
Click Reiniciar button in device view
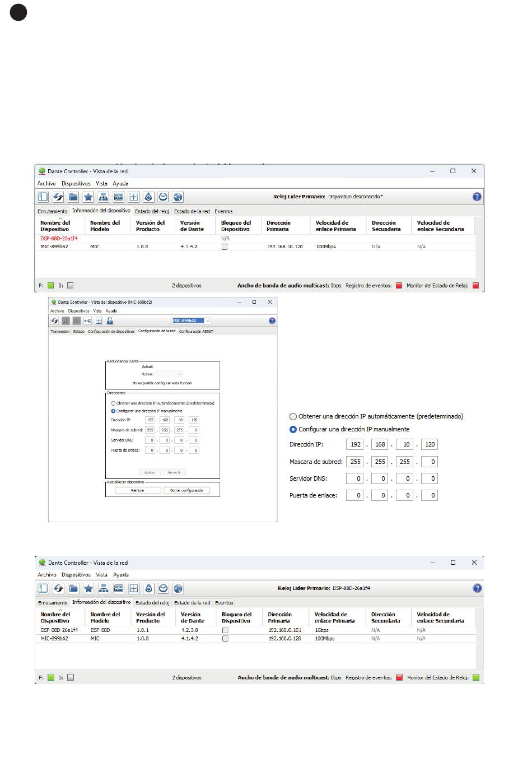(x=138, y=490)
